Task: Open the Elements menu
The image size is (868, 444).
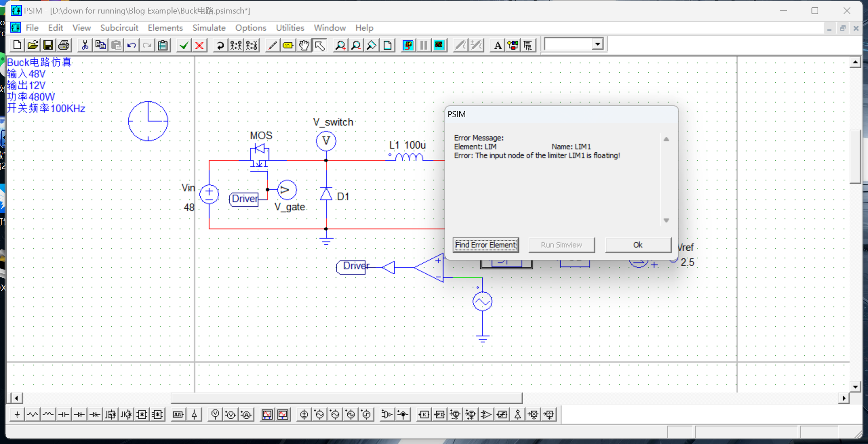Action: point(165,28)
